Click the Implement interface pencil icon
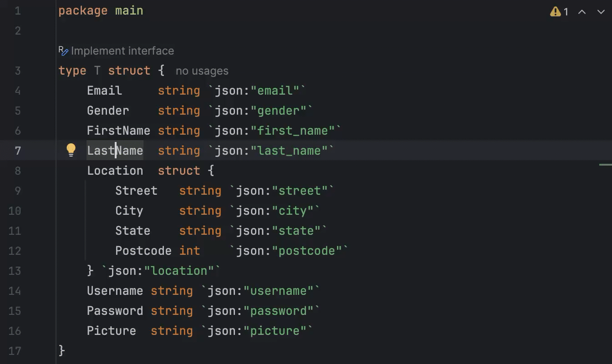Screen dimensions: 612x364 click(x=63, y=51)
